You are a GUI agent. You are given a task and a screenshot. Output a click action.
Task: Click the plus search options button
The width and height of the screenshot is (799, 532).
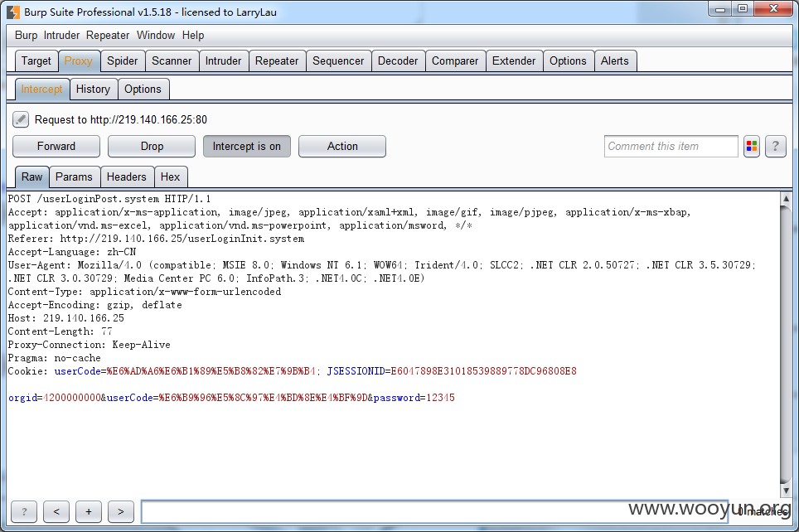click(x=89, y=511)
